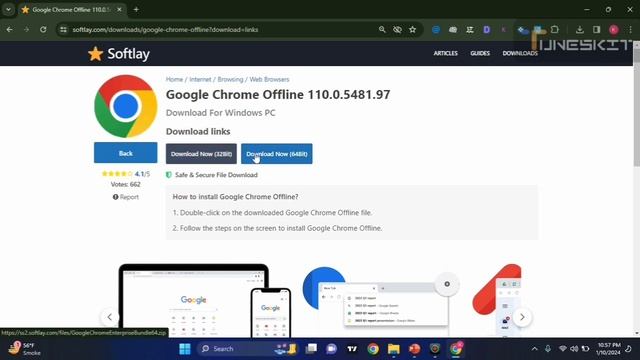Image resolution: width=640 pixels, height=360 pixels.
Task: Select the Google Chrome Offline 110.0 tab
Action: [72, 9]
